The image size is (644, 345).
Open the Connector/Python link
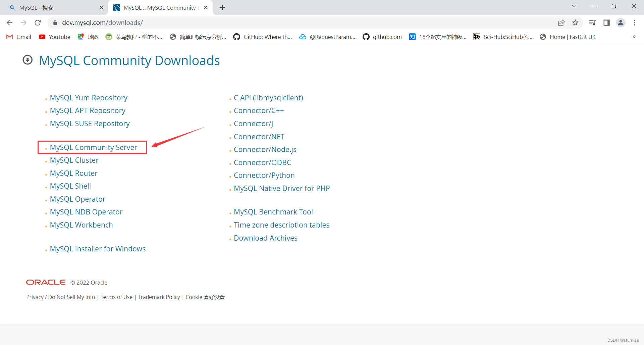tap(264, 175)
